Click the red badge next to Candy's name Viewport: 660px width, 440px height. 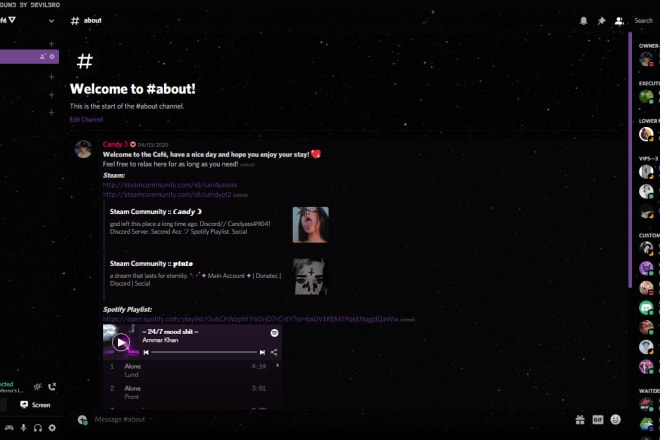(x=133, y=144)
